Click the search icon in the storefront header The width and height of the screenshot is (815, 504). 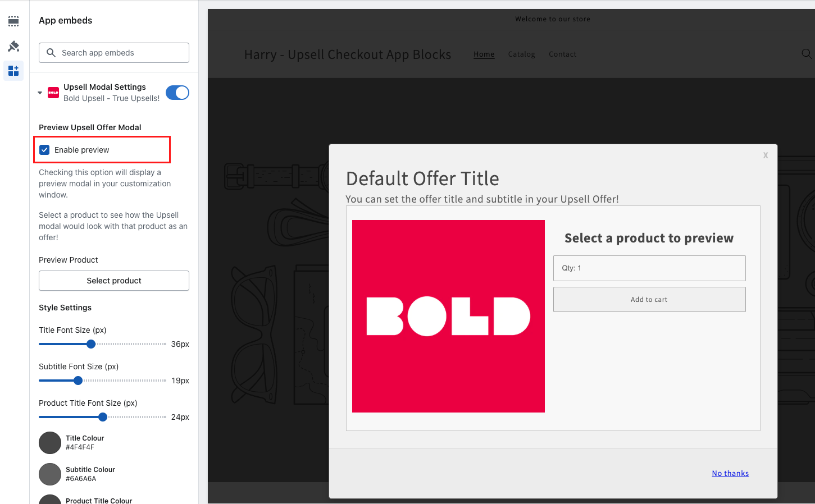[807, 54]
